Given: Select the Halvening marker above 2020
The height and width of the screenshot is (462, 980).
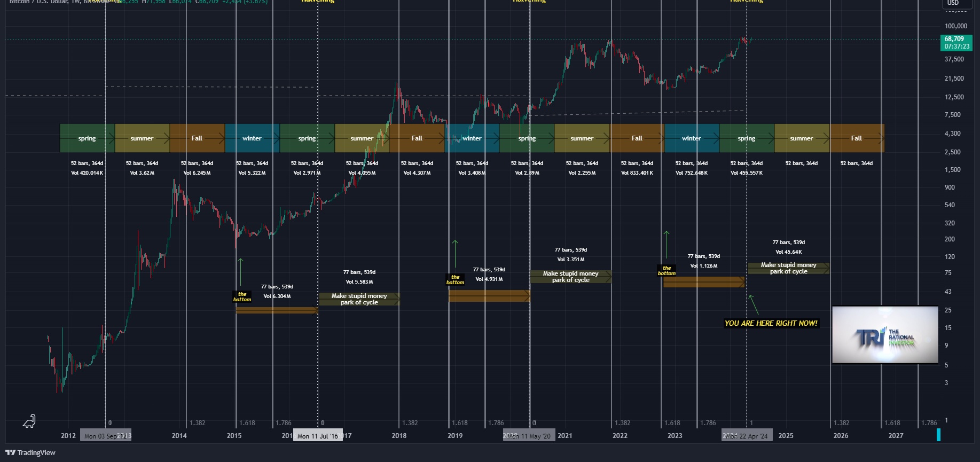Looking at the screenshot, I should [x=528, y=1].
